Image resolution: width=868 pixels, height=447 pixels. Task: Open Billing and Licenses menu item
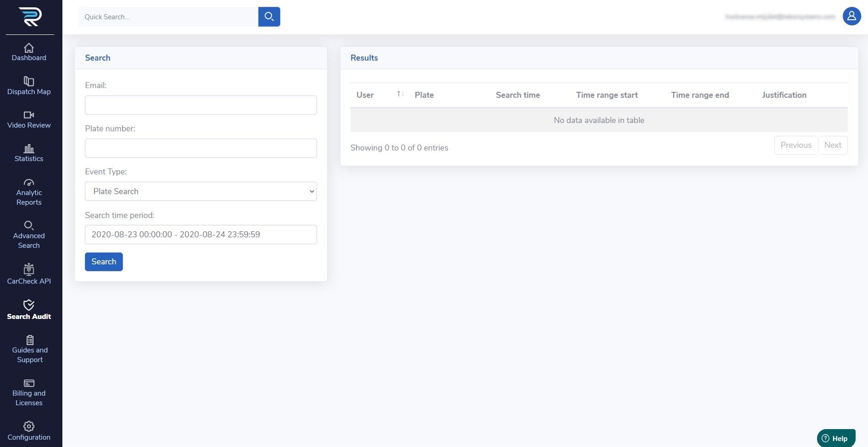[29, 393]
